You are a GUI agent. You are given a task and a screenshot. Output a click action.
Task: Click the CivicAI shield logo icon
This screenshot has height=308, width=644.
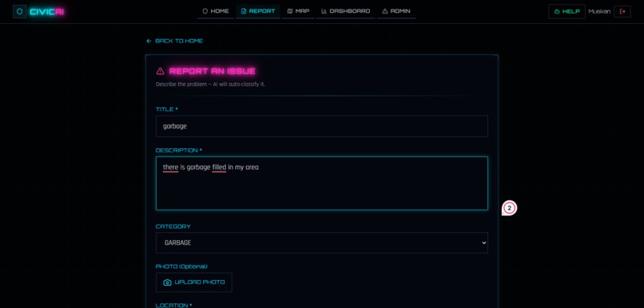pyautogui.click(x=20, y=11)
